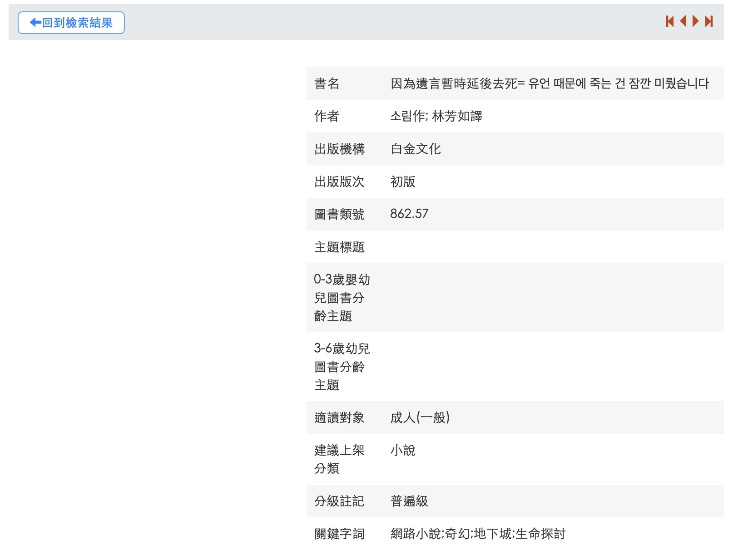The image size is (733, 560).
Task: Click the 出版機構 field label
Action: point(339,149)
